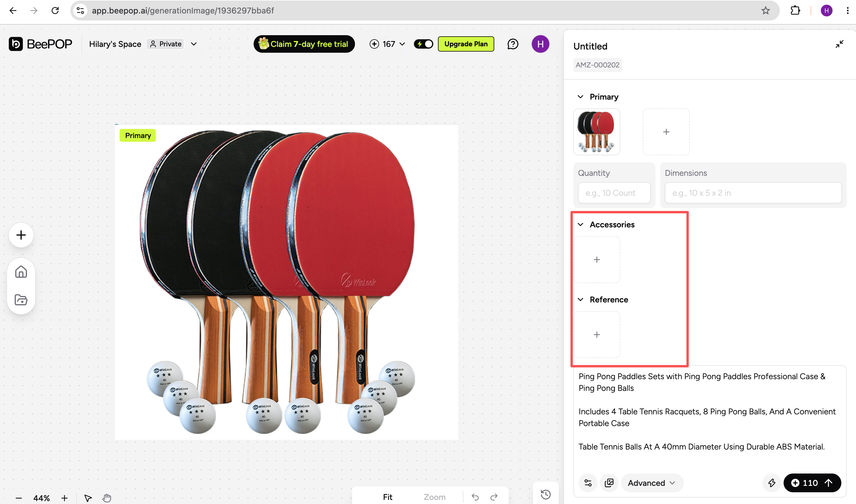Open the help question bubble icon

(x=513, y=44)
